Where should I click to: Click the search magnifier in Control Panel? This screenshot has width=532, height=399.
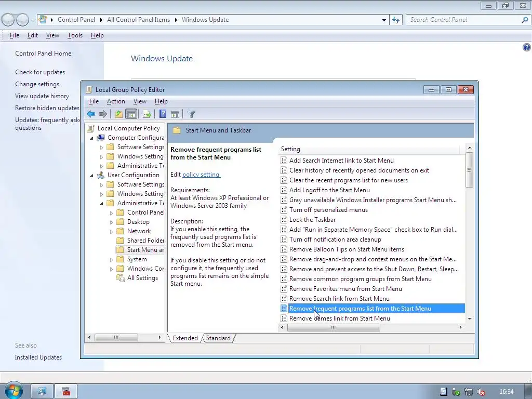(525, 20)
